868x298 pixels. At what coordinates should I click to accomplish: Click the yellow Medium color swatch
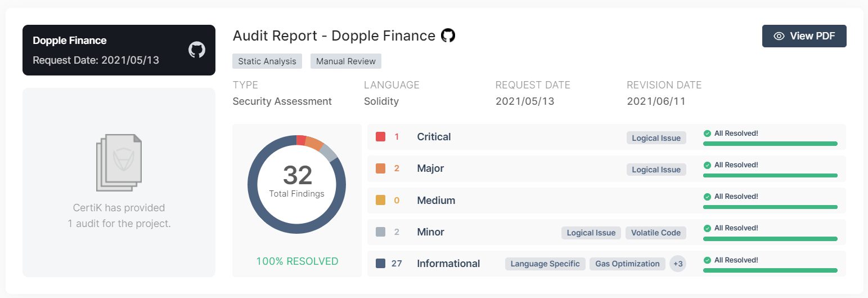pyautogui.click(x=380, y=200)
